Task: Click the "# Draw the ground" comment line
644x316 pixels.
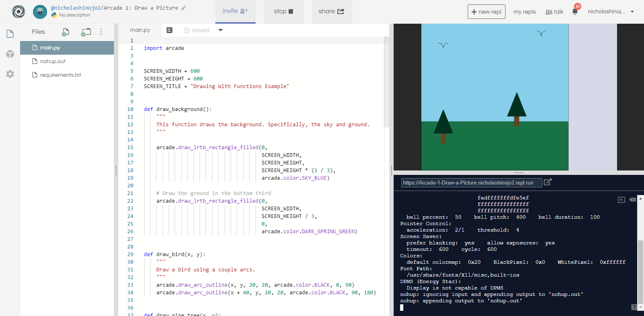Action: (x=213, y=193)
